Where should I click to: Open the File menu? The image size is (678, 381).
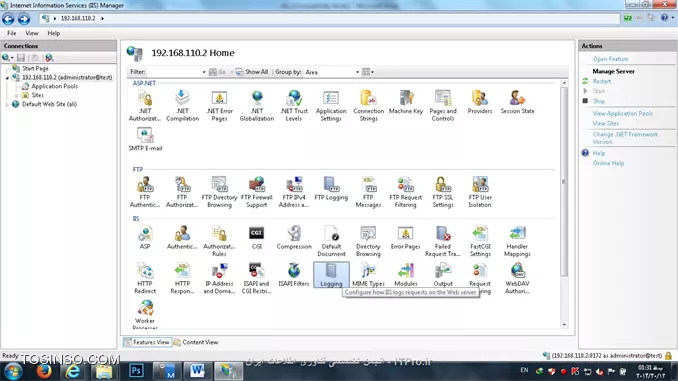[x=12, y=33]
